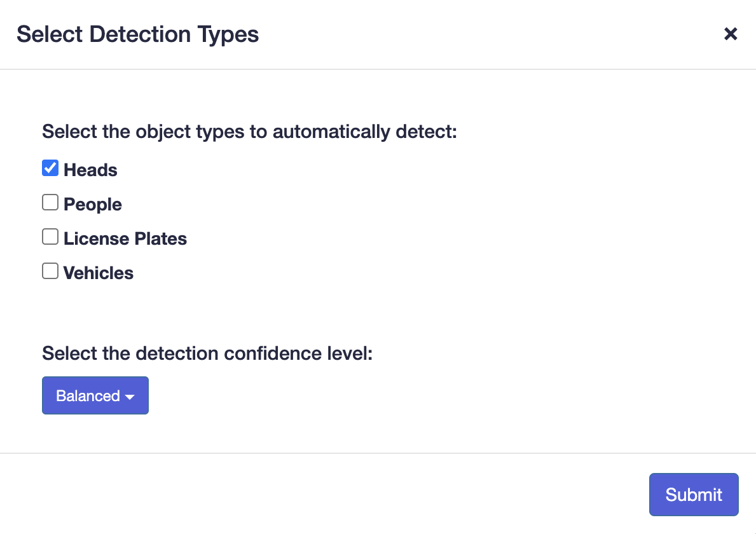Click the blue checkmark next to Heads
This screenshot has height=534, width=756.
50,168
